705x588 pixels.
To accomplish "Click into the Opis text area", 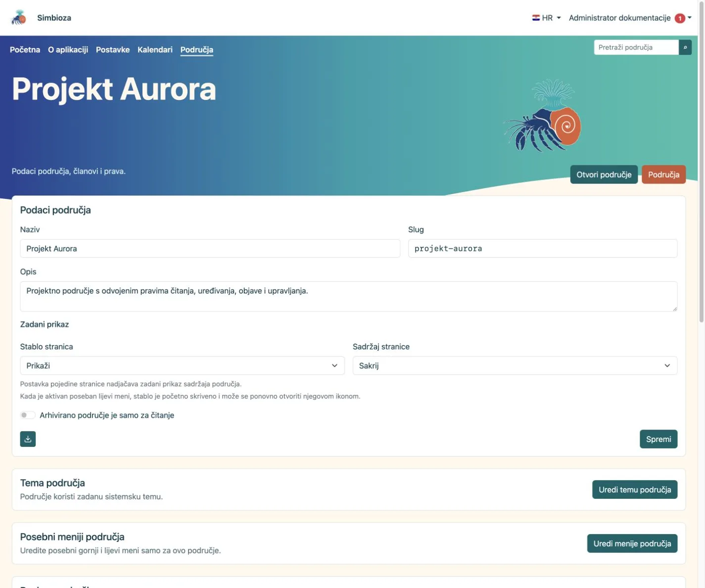I will click(349, 296).
